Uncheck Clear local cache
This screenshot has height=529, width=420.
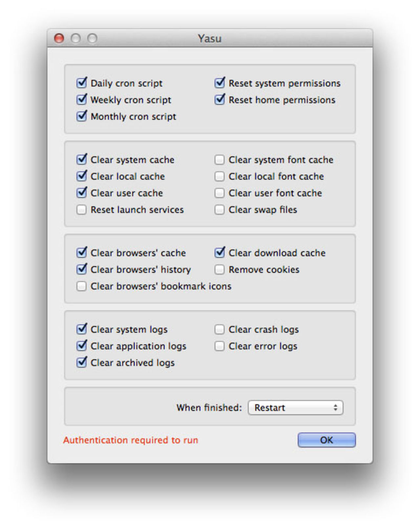pyautogui.click(x=81, y=177)
